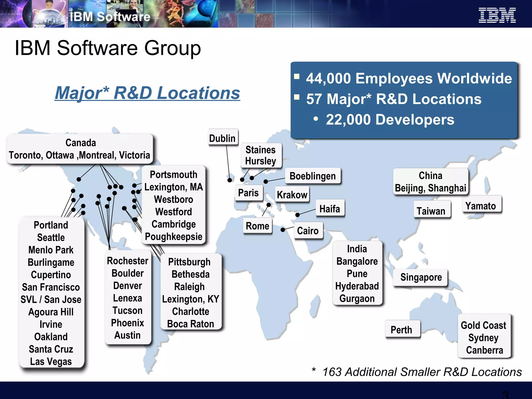Screen dimensions: 532x399
Task: Click the 44,000 Employees Worldwide bullet text
Action: 409,78
